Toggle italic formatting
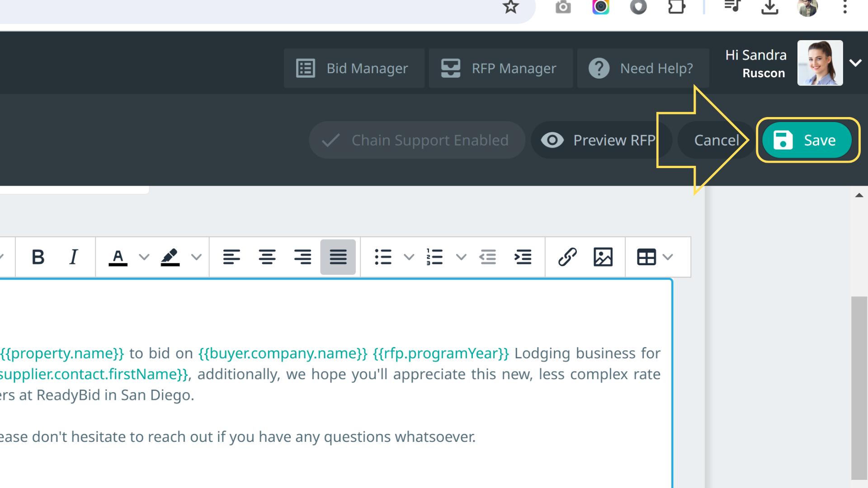Screen dimensions: 868x488 (73, 257)
